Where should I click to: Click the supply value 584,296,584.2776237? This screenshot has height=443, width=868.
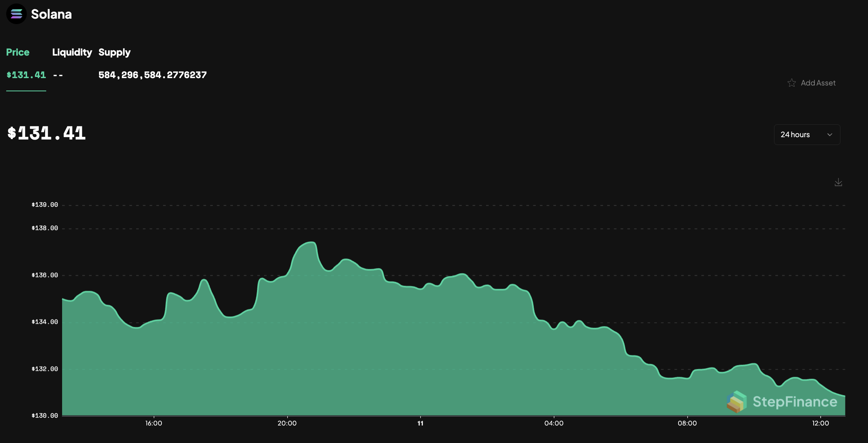click(x=152, y=75)
